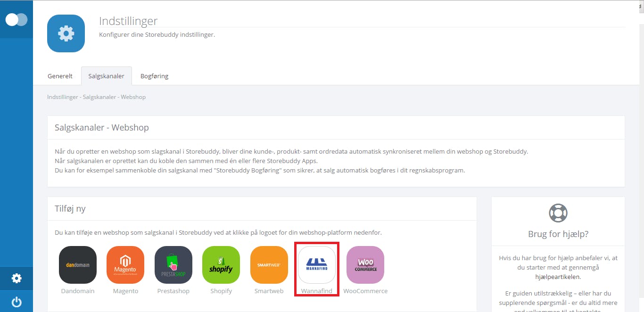Select the Magento platform icon
Image resolution: width=644 pixels, height=312 pixels.
click(x=125, y=265)
